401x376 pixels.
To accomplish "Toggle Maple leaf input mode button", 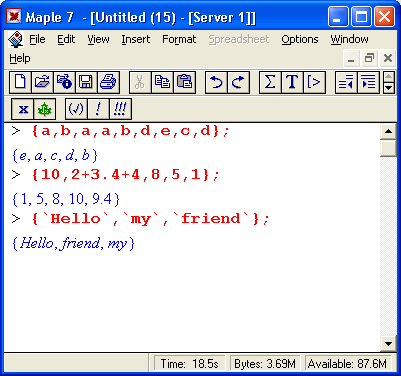I will pos(44,109).
